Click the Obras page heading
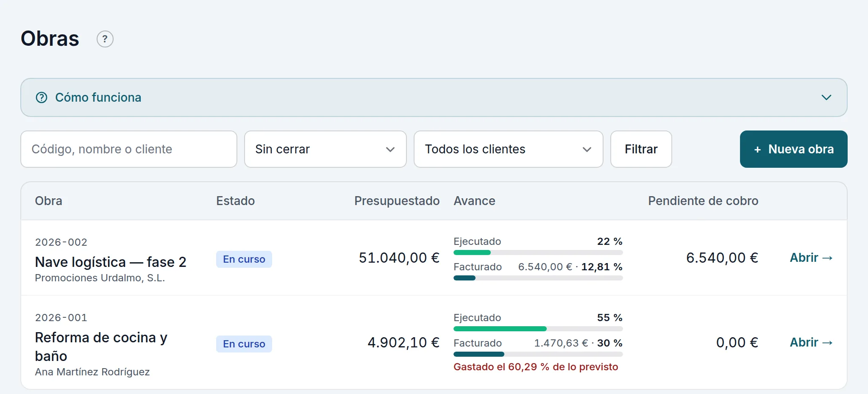Screen dimensions: 868x394 pos(50,39)
